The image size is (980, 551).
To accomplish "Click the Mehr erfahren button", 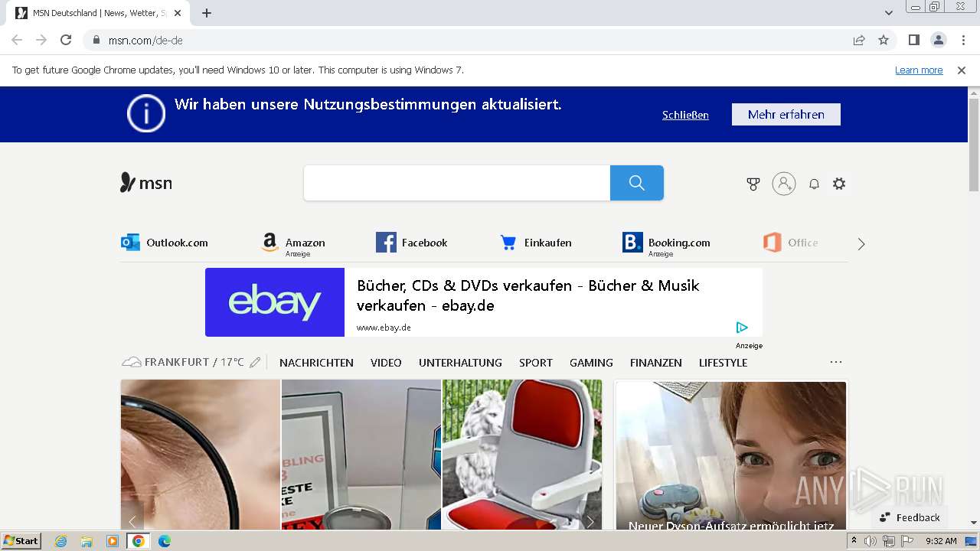I will coord(786,114).
